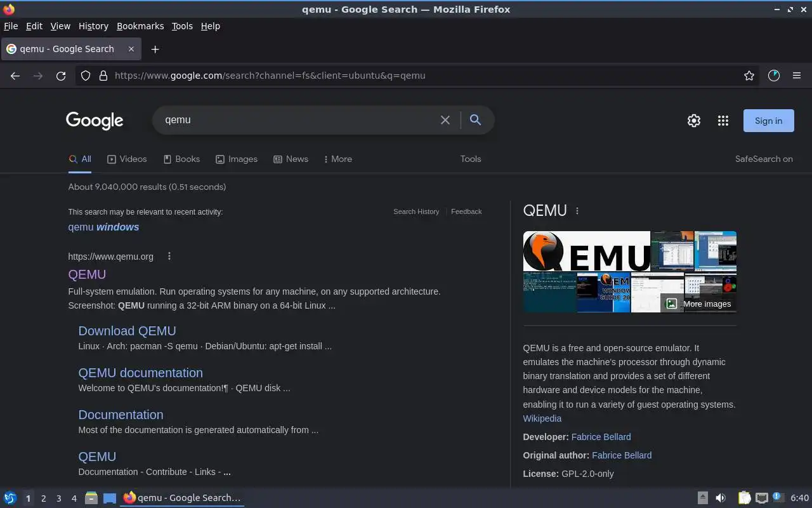Bookmark this page with the star
The width and height of the screenshot is (812, 508).
(749, 76)
